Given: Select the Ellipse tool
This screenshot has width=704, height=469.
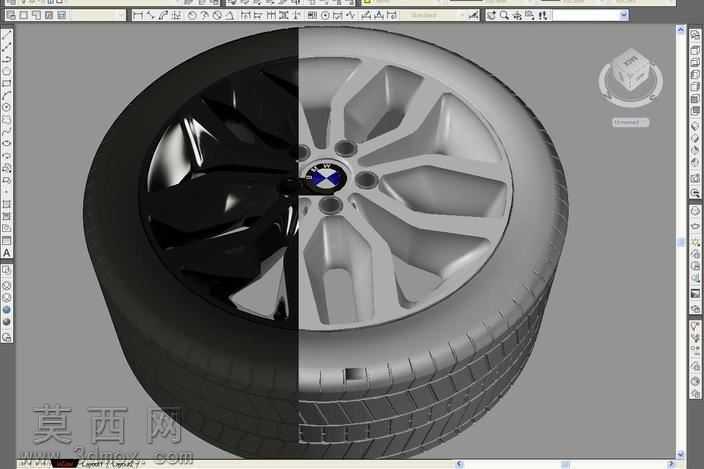Looking at the screenshot, I should (x=7, y=144).
